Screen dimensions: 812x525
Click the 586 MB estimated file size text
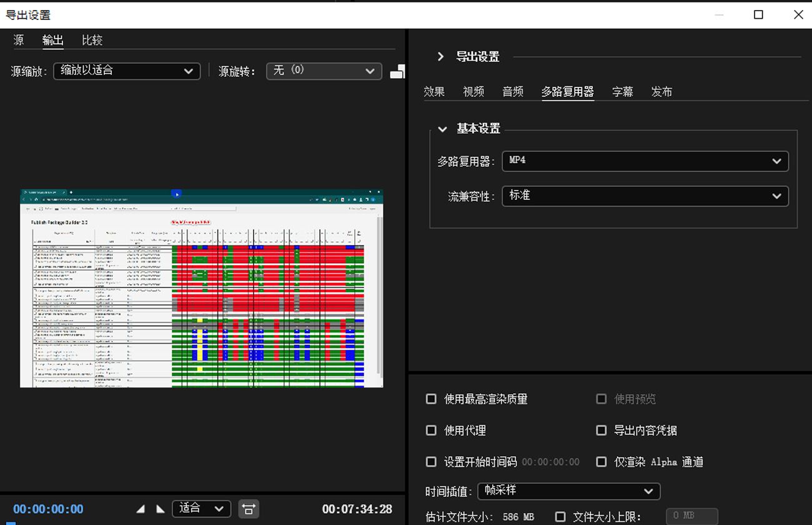click(x=518, y=517)
